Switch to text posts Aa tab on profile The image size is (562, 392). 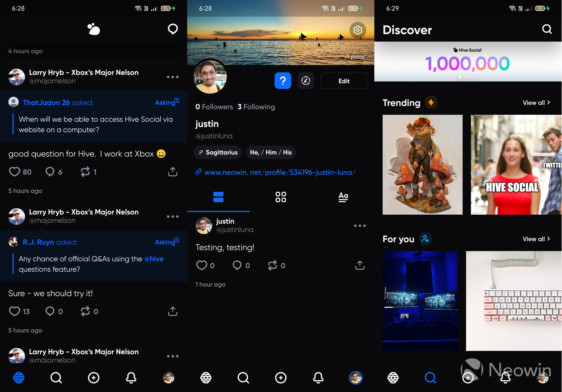[x=343, y=197]
